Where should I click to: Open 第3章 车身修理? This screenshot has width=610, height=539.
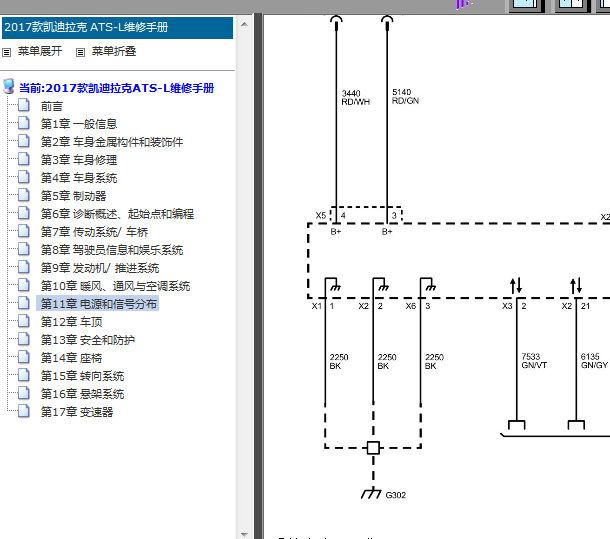79,160
